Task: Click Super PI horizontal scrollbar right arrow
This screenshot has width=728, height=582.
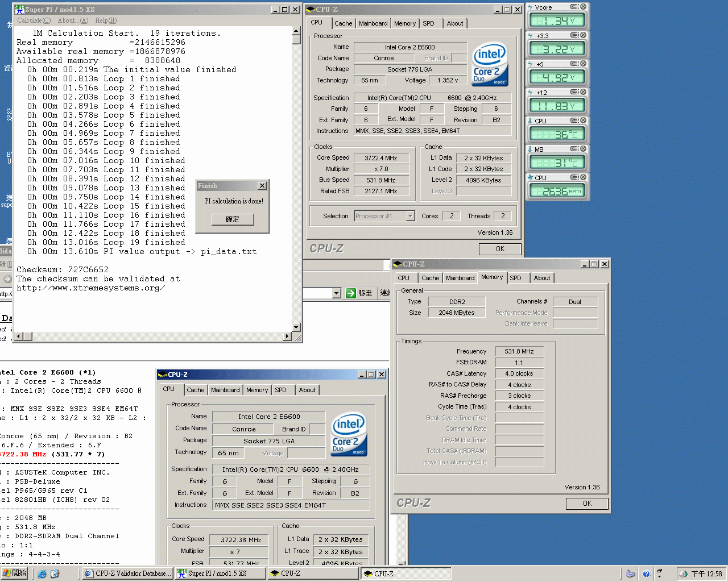Action: tap(287, 336)
